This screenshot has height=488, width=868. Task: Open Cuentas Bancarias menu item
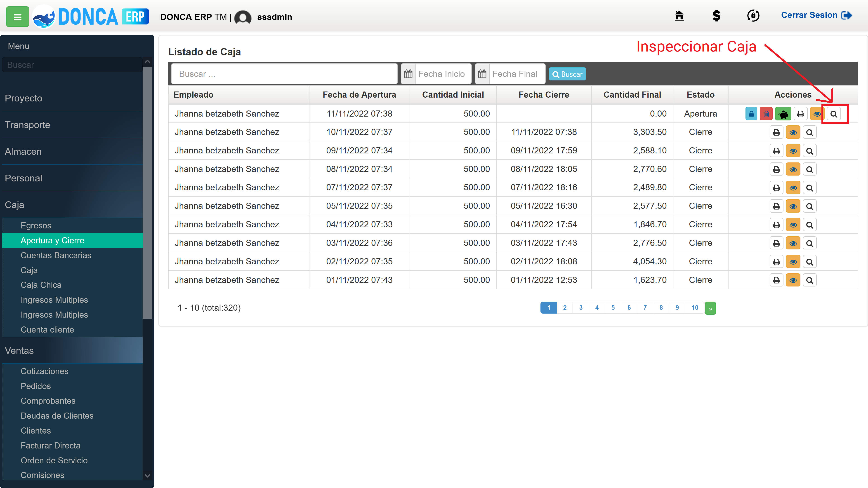coord(72,255)
